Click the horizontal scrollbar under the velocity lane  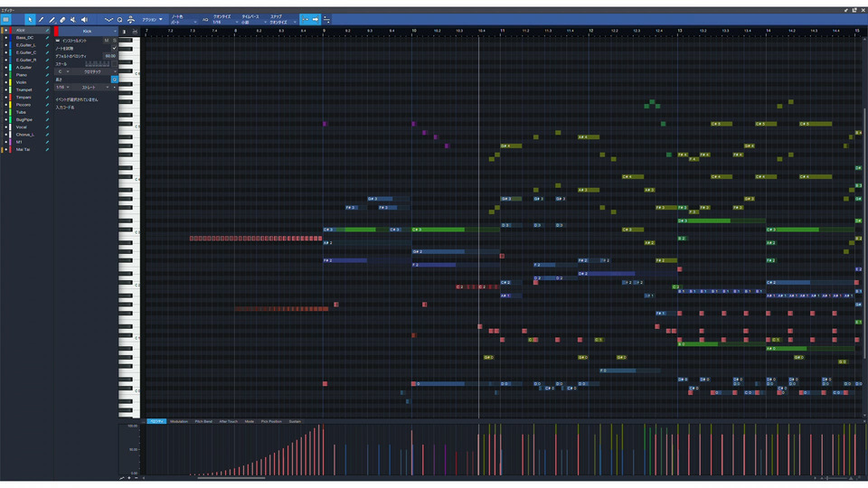tap(231, 478)
